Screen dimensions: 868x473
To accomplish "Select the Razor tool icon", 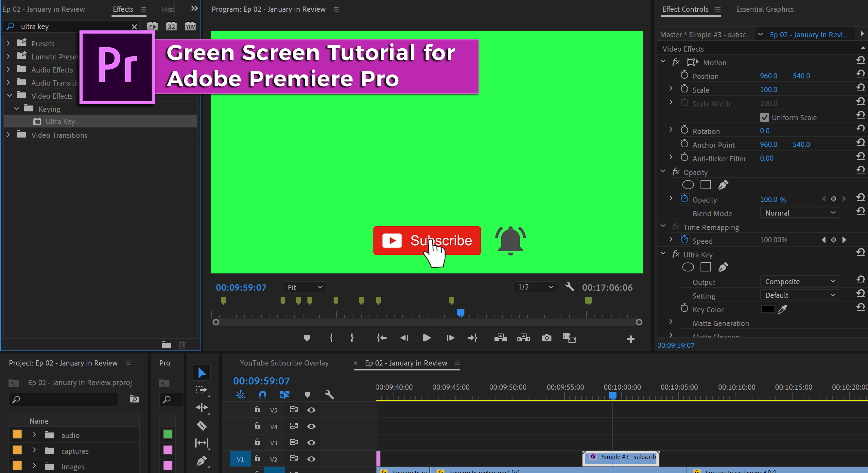I will click(202, 425).
